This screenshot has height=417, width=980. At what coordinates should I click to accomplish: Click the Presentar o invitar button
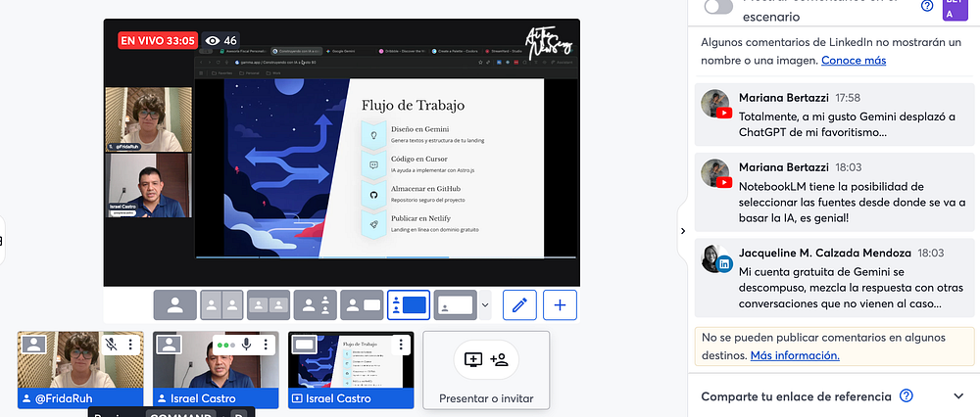[x=486, y=370]
